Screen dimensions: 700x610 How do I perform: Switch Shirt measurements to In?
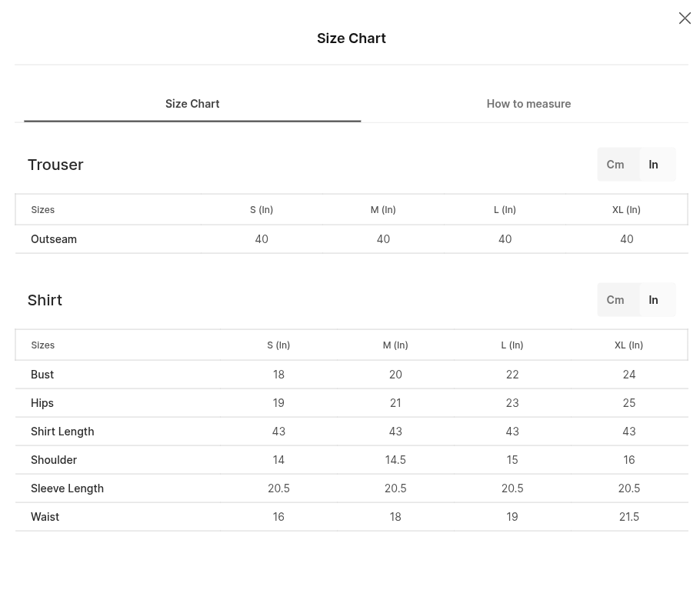point(653,300)
